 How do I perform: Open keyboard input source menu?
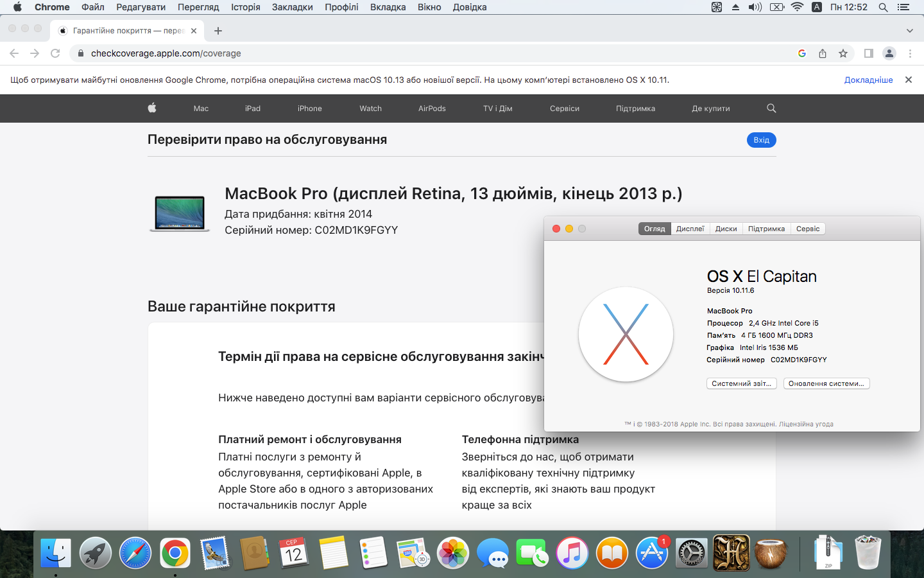click(x=817, y=7)
